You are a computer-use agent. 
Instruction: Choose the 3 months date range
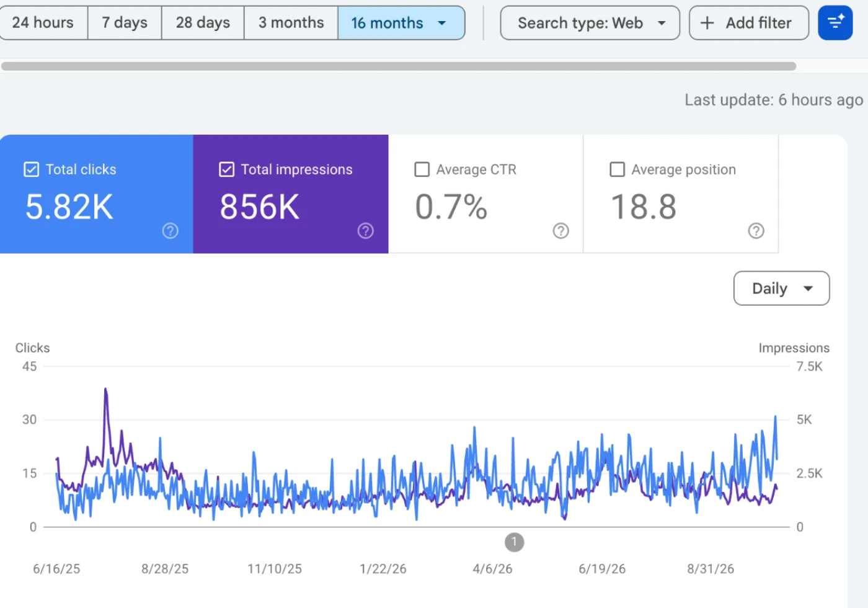[291, 23]
